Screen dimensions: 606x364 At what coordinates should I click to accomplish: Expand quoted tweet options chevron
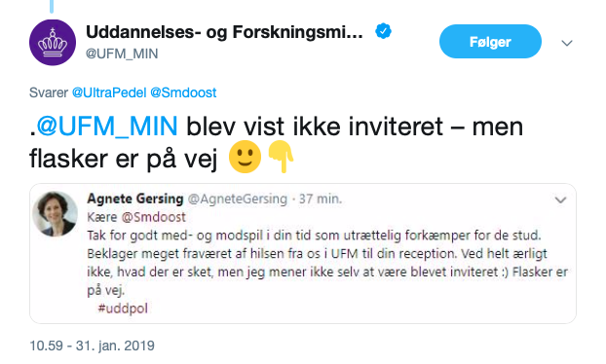[560, 200]
